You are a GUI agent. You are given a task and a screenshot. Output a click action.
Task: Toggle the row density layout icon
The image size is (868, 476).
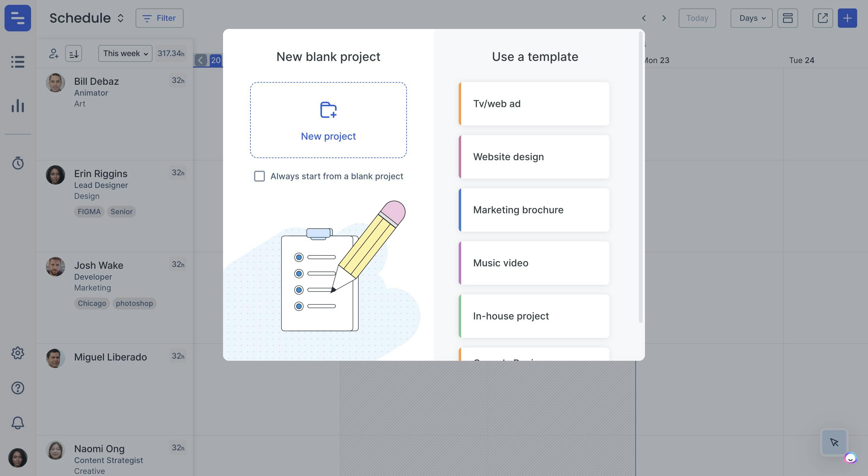(x=788, y=18)
